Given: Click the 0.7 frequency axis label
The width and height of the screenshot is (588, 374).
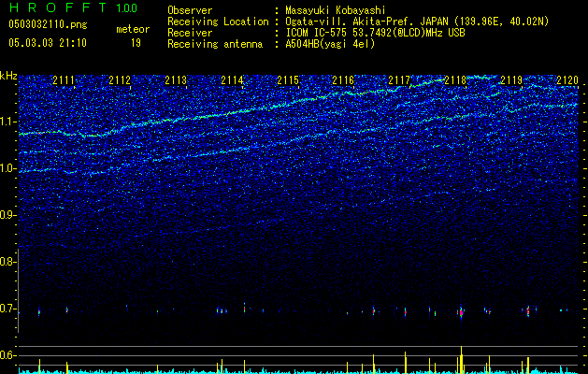Looking at the screenshot, I should (x=7, y=309).
